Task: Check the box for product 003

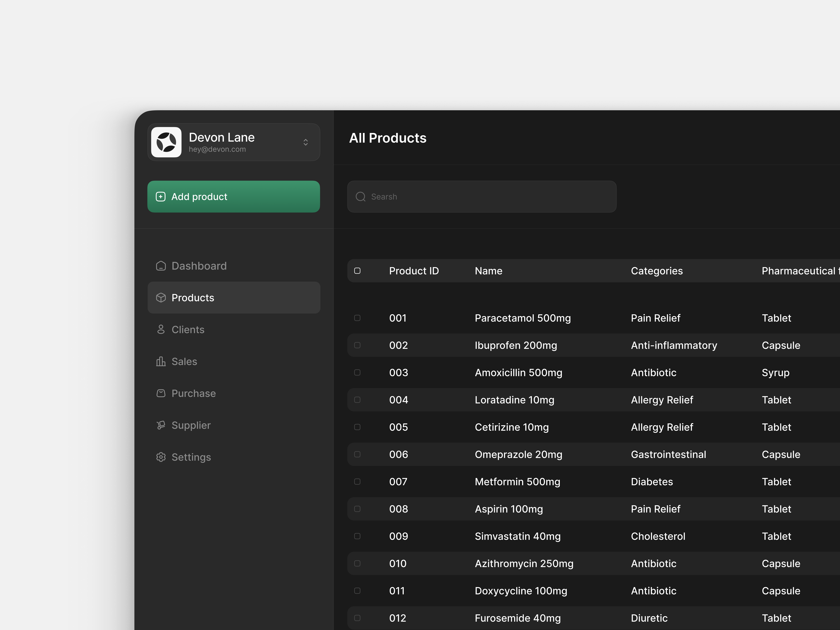Action: 357,372
